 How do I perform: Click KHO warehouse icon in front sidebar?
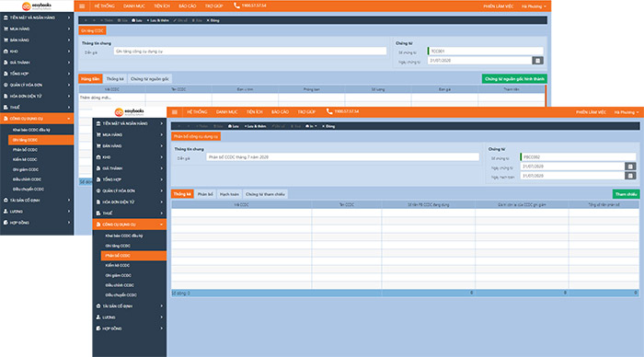[98, 157]
